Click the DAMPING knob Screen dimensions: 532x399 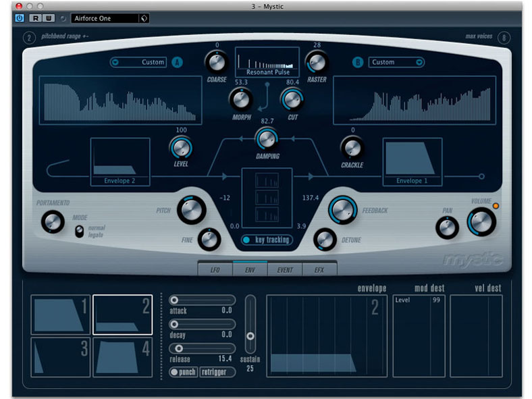coord(267,139)
